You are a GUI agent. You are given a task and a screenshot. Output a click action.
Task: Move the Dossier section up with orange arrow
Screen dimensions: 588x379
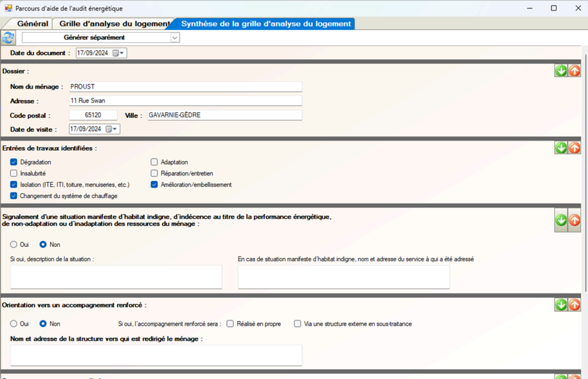[574, 71]
